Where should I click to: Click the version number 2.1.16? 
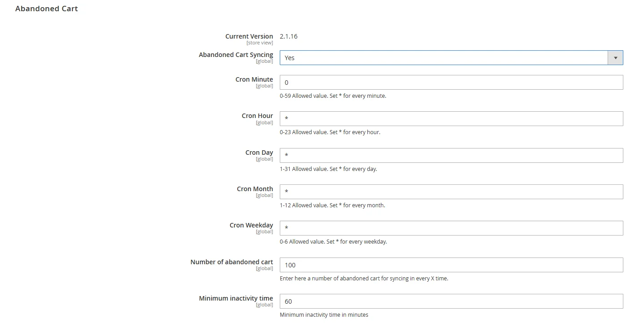(288, 36)
